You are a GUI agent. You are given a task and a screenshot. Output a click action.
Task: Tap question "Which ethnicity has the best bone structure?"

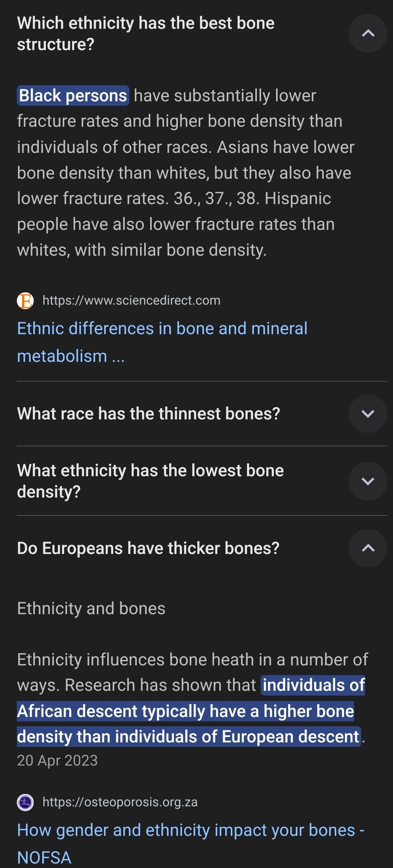click(x=146, y=34)
